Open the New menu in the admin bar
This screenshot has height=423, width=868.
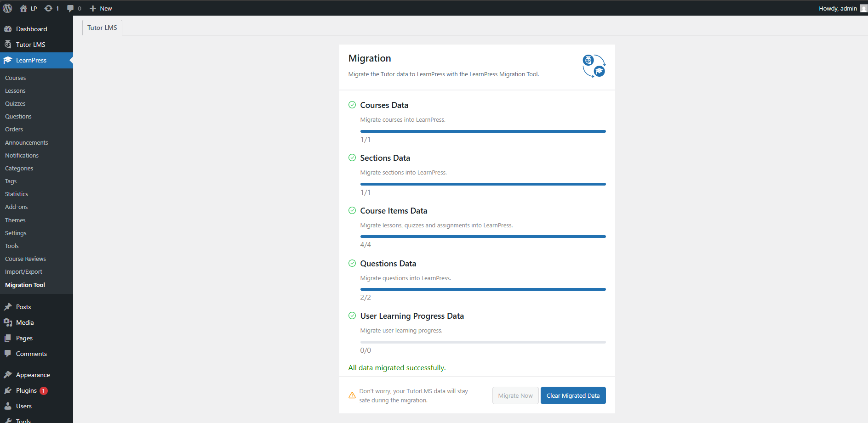coord(100,8)
